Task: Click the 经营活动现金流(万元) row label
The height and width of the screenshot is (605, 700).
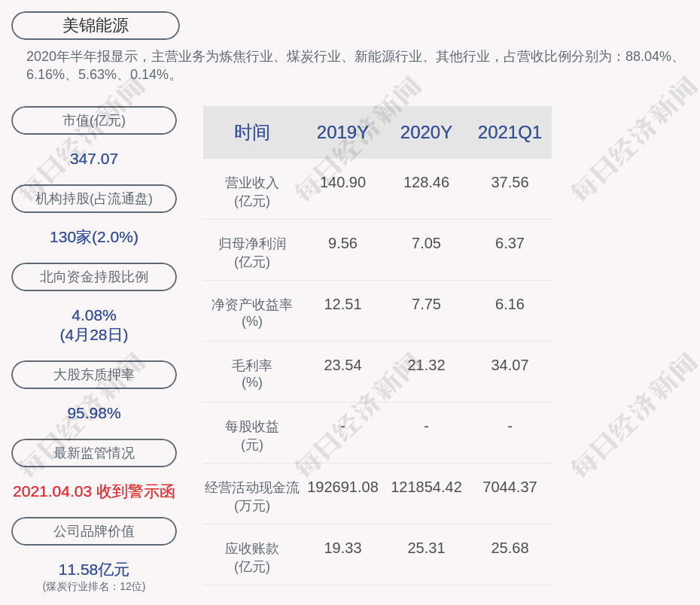Action: coord(251,497)
